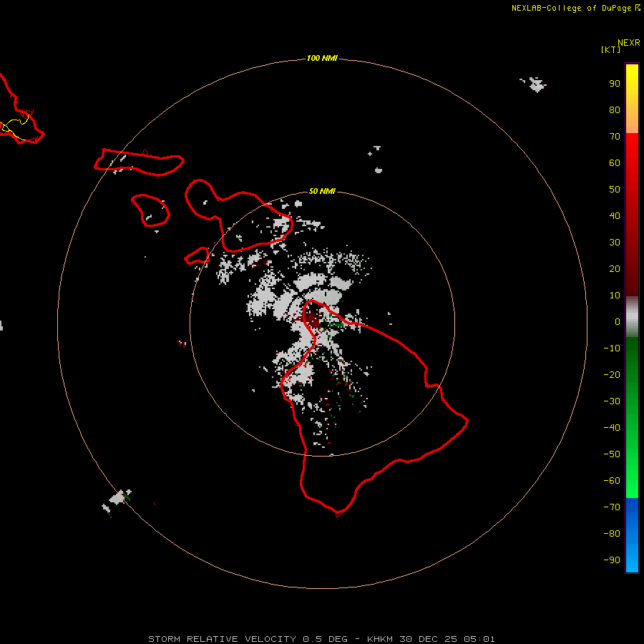
Task: Click the 80 value on the velocity scale
Action: (x=615, y=110)
